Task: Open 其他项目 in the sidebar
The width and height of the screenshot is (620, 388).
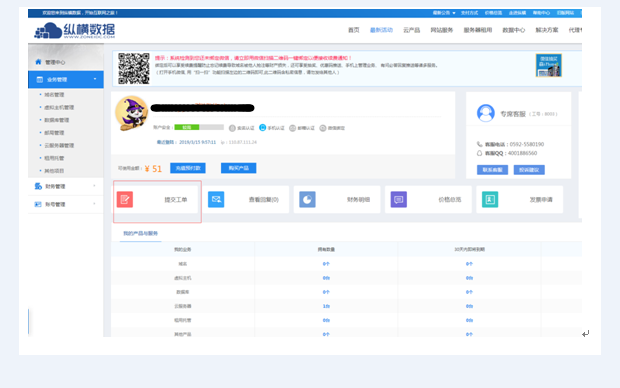Action: 54,170
